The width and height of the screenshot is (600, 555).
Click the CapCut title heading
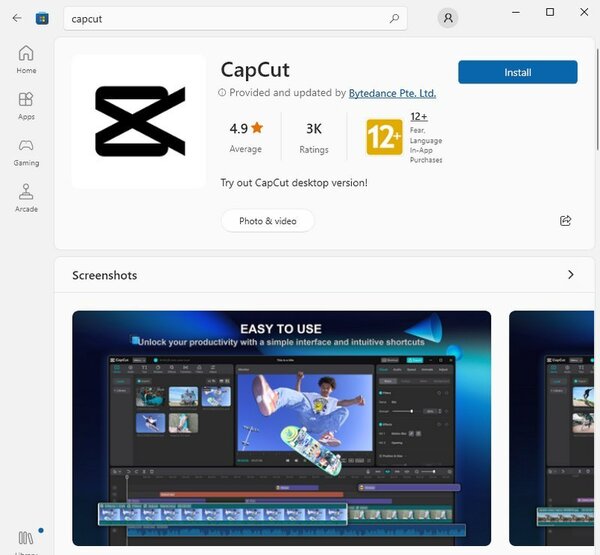click(x=255, y=70)
